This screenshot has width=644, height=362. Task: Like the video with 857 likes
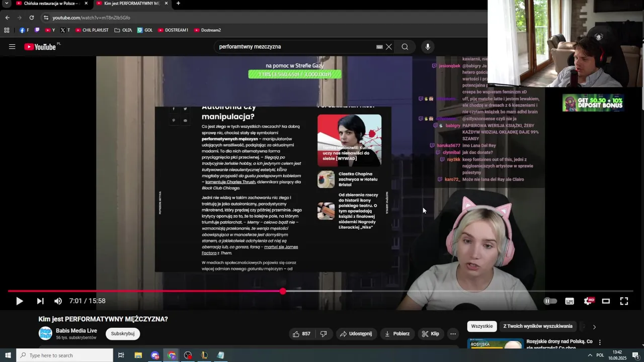pos(301,334)
